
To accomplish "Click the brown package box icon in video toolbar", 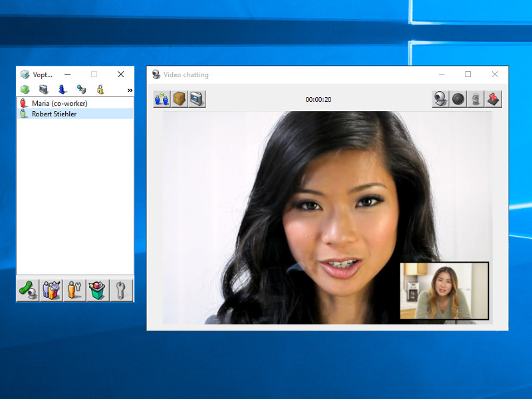I will (x=180, y=99).
